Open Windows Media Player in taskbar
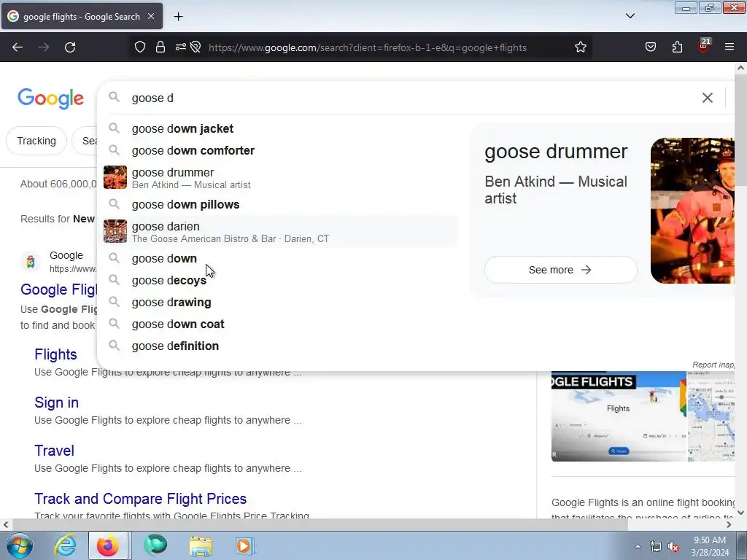The width and height of the screenshot is (747, 560). tap(244, 545)
